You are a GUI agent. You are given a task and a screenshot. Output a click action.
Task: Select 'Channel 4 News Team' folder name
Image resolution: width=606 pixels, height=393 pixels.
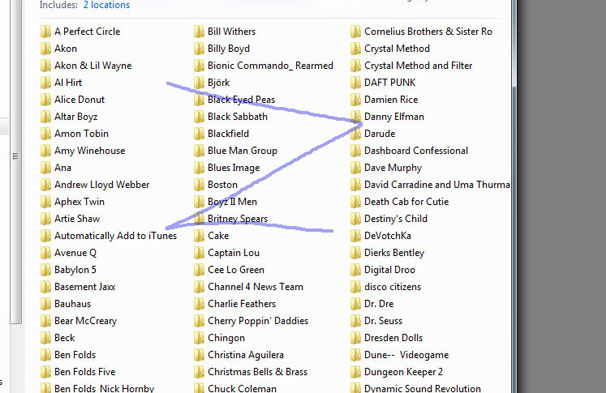(x=255, y=287)
